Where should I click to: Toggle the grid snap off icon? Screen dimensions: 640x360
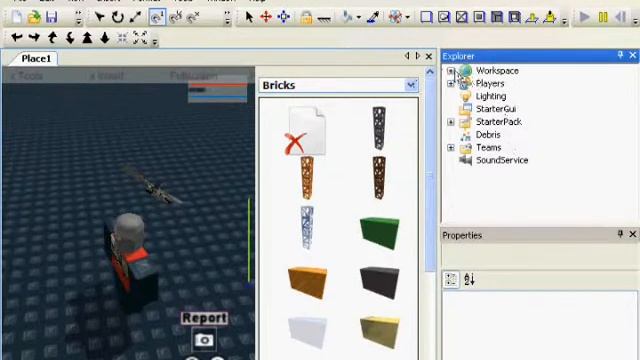193,17
